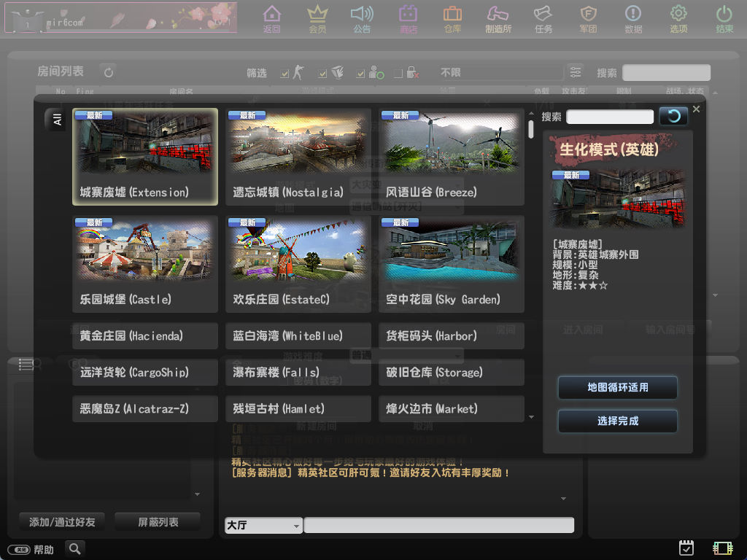Open the 数据 stats icon

pyautogui.click(x=633, y=19)
